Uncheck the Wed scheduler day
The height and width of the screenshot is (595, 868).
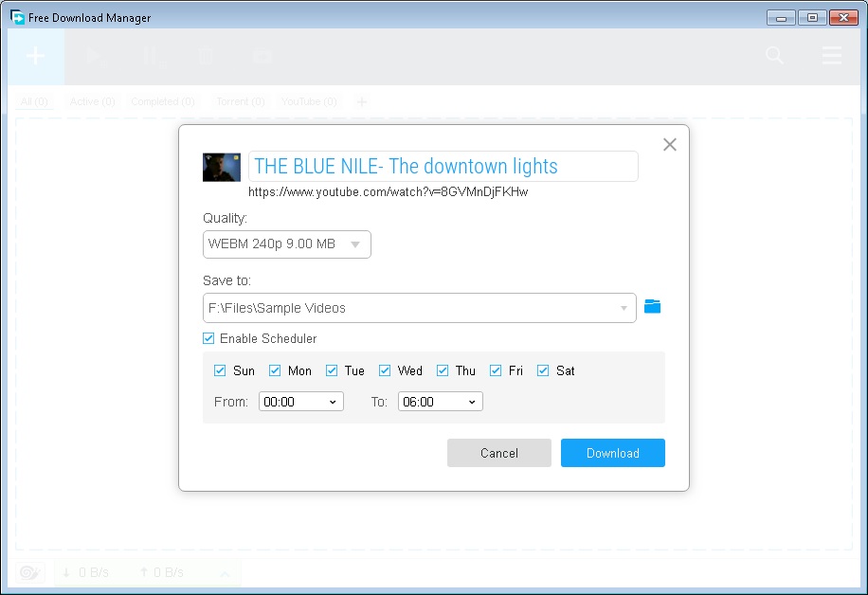tap(385, 370)
